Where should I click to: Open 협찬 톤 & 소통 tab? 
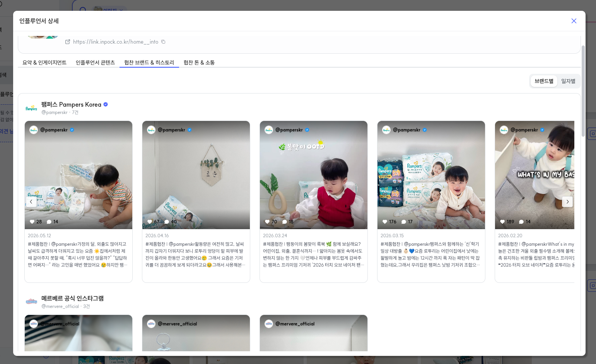199,63
